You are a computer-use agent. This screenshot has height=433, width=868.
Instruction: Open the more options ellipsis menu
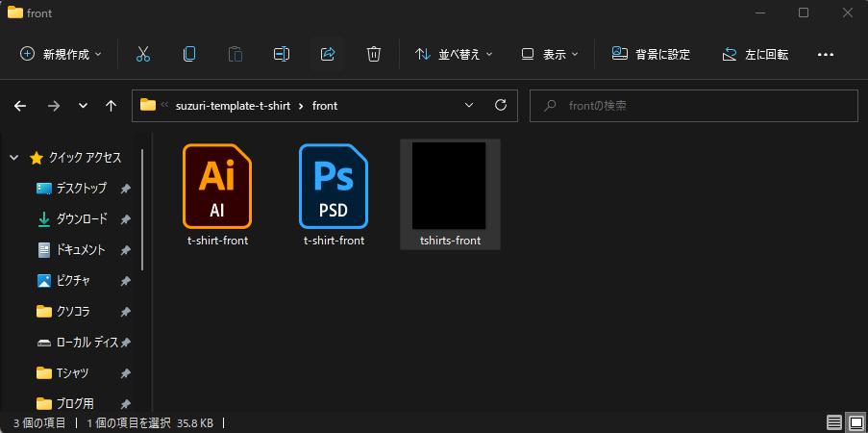pyautogui.click(x=825, y=55)
